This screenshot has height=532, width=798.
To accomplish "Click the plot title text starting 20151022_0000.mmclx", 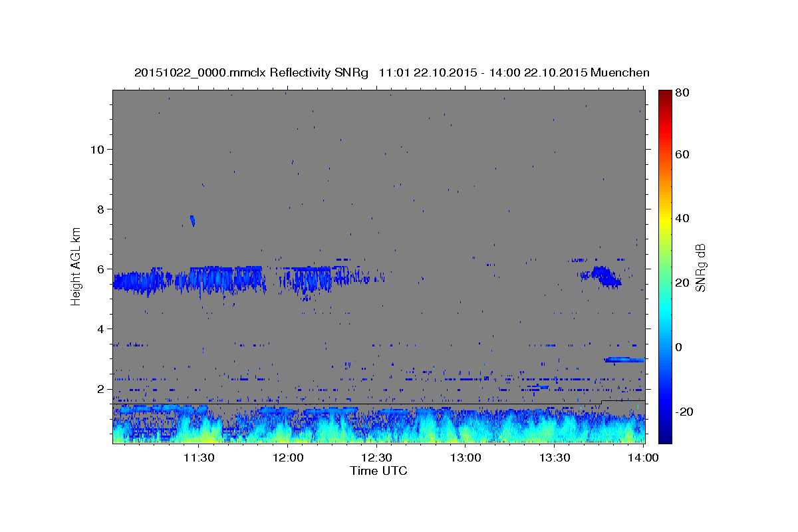I will (x=392, y=72).
